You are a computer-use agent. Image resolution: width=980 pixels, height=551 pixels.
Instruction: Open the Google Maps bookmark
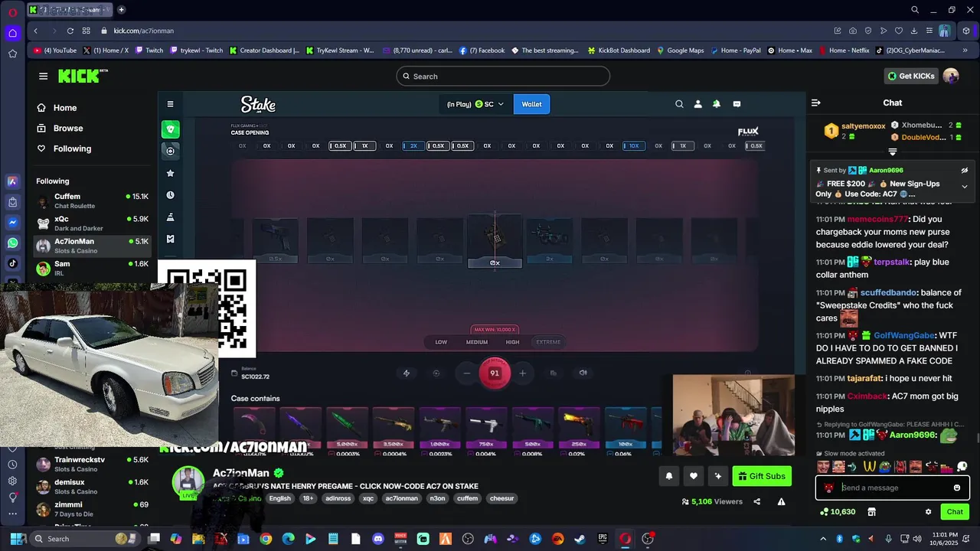pyautogui.click(x=680, y=51)
